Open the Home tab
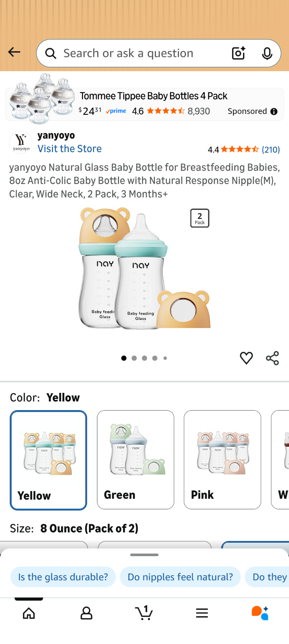289x644 pixels. pos(29,613)
